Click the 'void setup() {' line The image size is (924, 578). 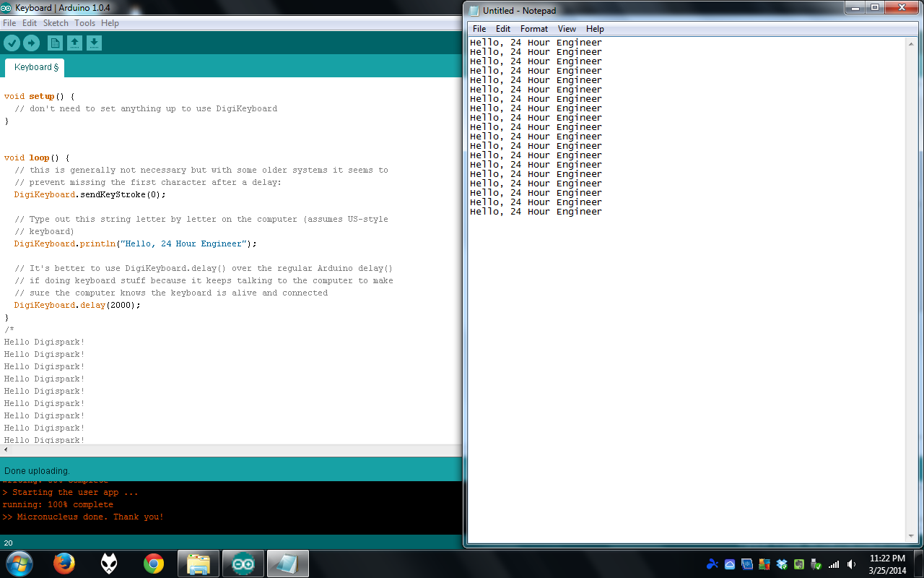tap(40, 96)
